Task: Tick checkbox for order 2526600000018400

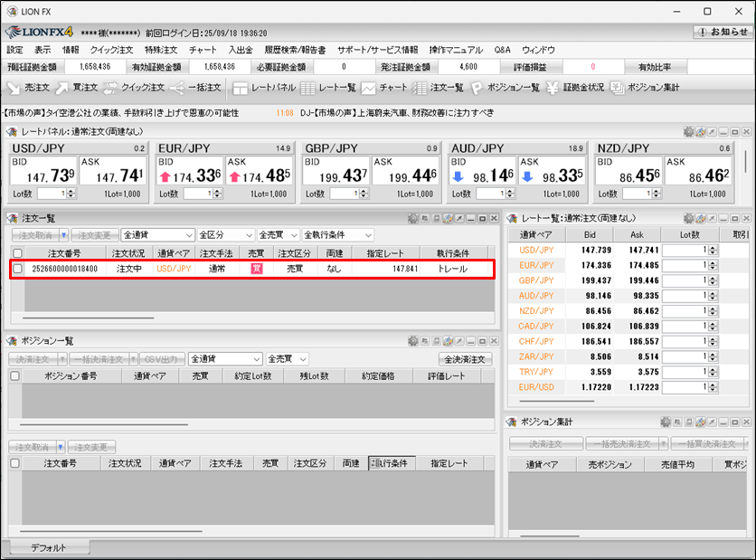Action: click(x=18, y=269)
